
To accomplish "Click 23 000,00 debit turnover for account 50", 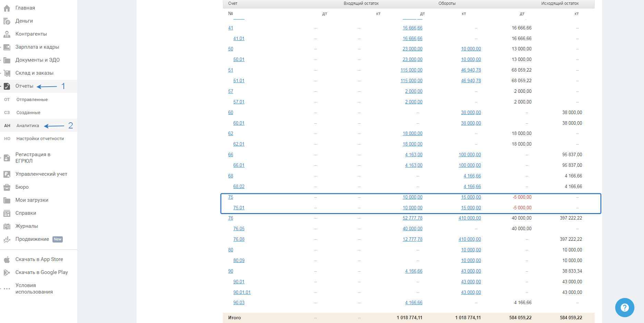I will pyautogui.click(x=413, y=49).
